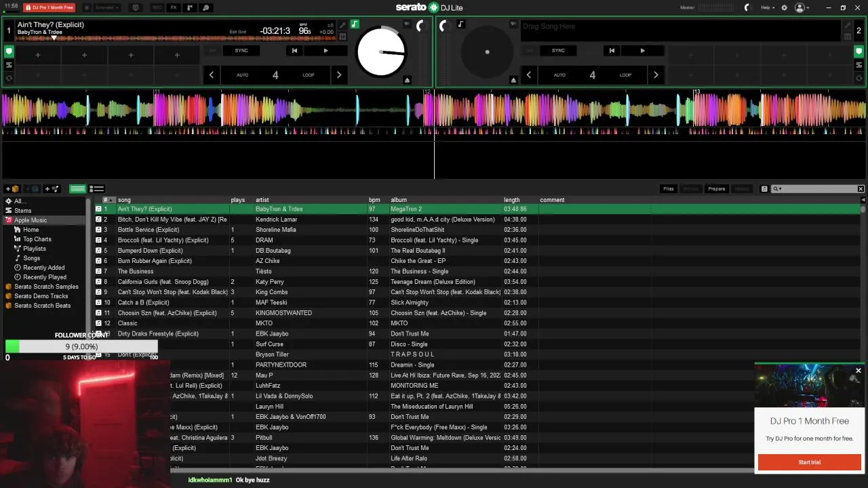Screen dimensions: 868x488
Task: Click add playlist icon
Action: point(53,188)
